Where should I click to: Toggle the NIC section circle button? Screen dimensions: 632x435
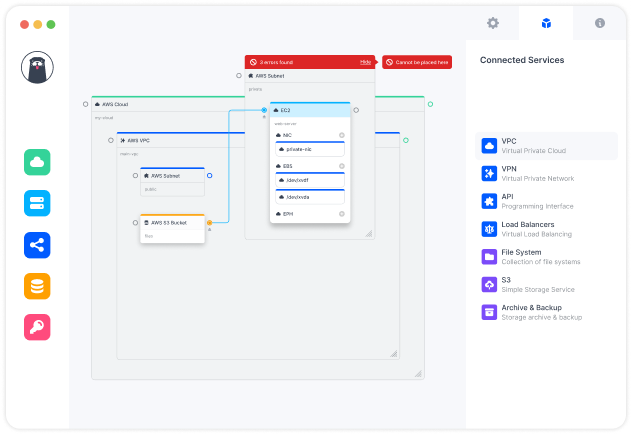342,135
